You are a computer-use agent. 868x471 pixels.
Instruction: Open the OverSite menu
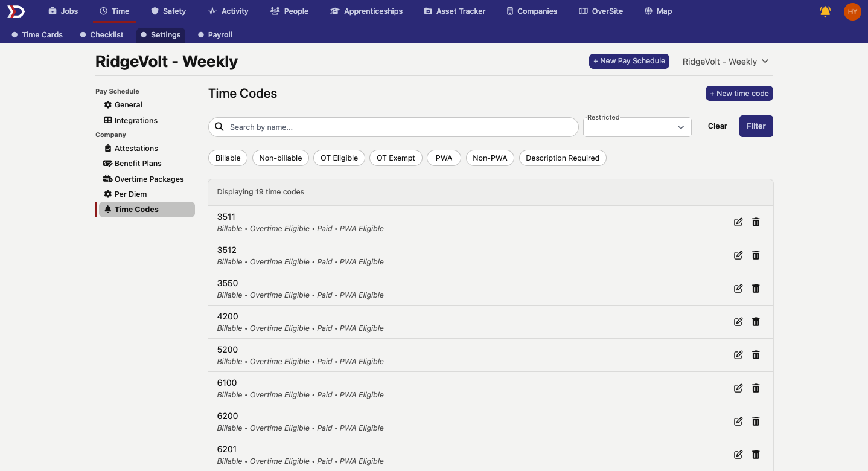point(601,11)
